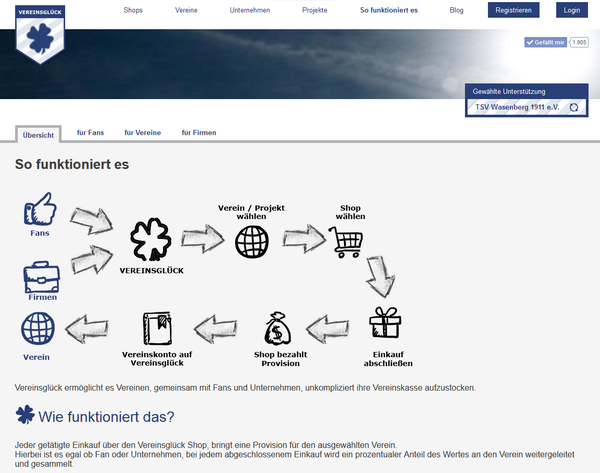Click the Gewählte Unterstützung panel header
This screenshot has height=473, width=600.
pyautogui.click(x=527, y=91)
